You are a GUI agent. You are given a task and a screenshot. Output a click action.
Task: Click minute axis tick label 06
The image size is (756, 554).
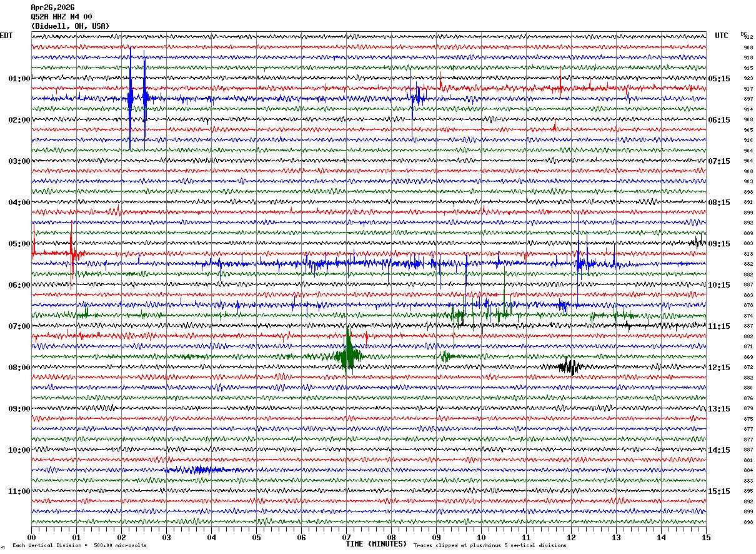pyautogui.click(x=301, y=537)
